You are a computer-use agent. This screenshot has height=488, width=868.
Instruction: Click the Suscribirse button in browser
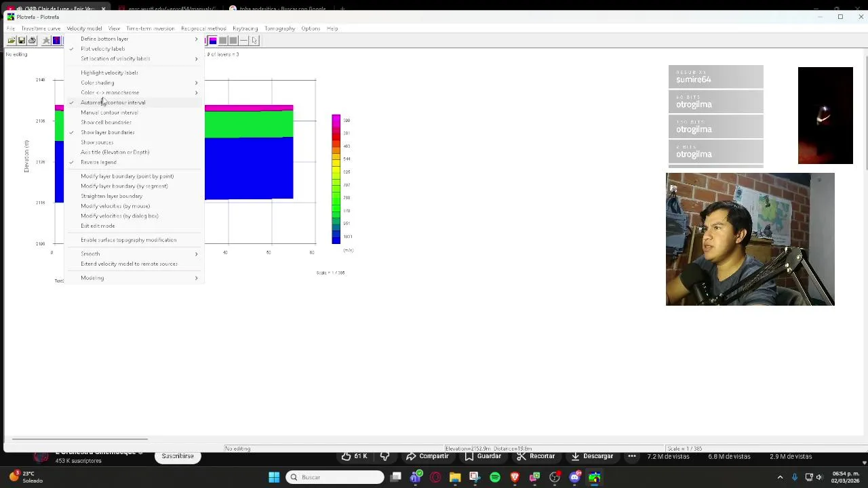[178, 456]
